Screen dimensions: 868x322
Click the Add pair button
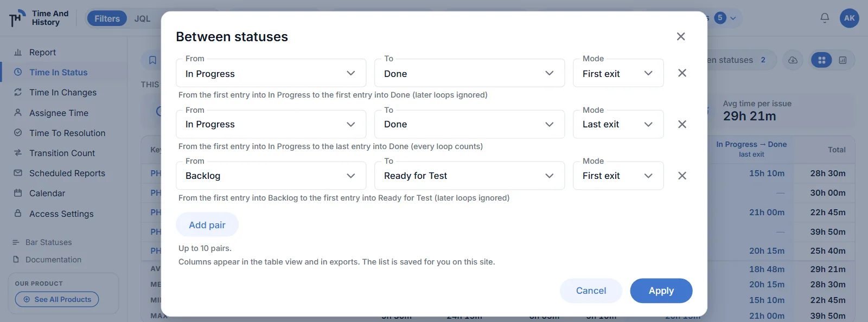[207, 225]
